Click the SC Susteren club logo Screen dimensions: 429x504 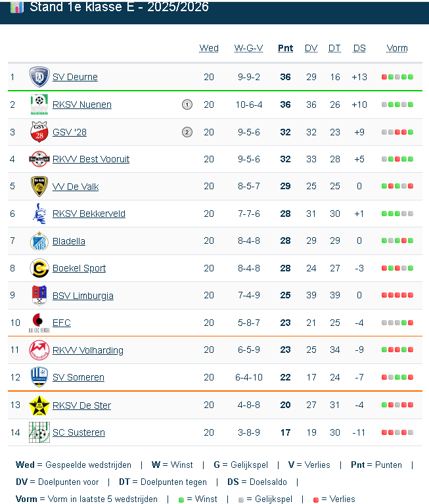(x=39, y=432)
